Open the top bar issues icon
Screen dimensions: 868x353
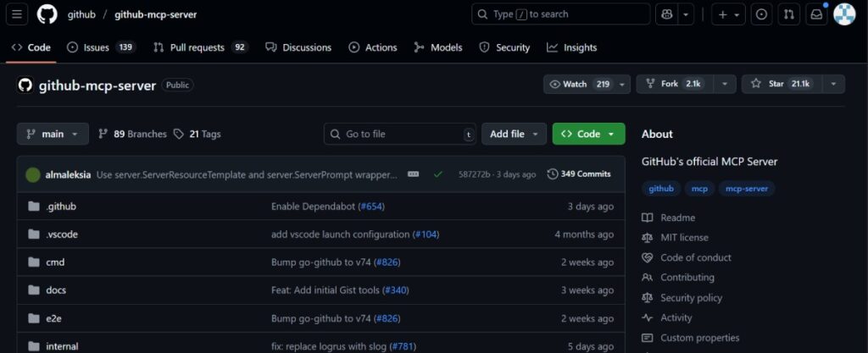[761, 14]
